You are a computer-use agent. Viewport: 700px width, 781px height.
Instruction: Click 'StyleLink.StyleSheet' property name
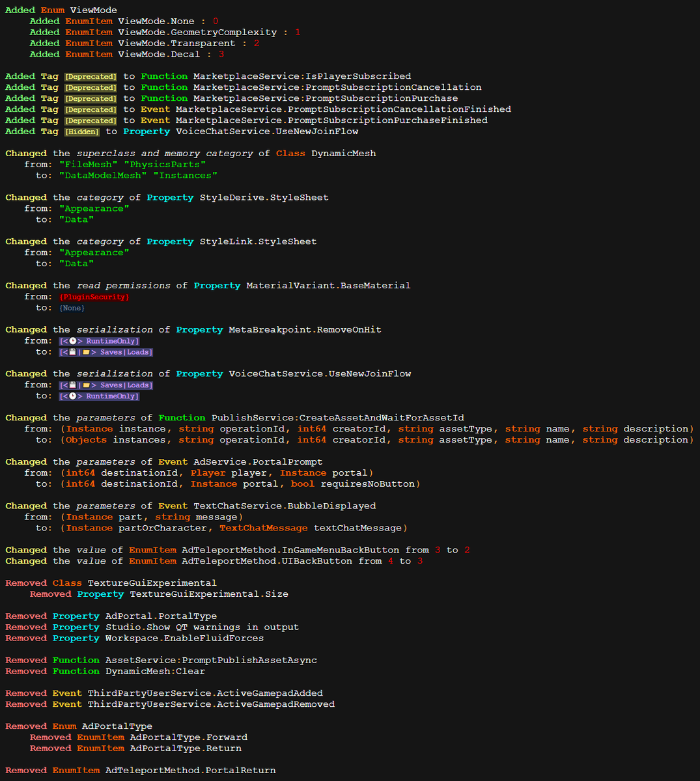pos(258,241)
